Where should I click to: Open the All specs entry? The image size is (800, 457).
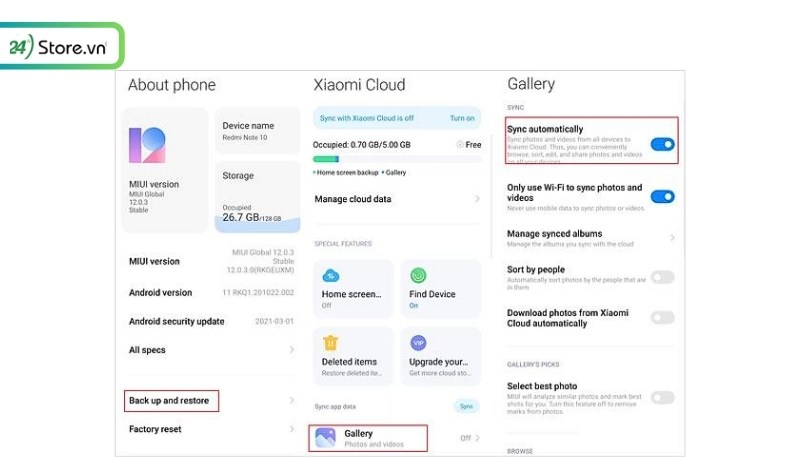pyautogui.click(x=210, y=350)
